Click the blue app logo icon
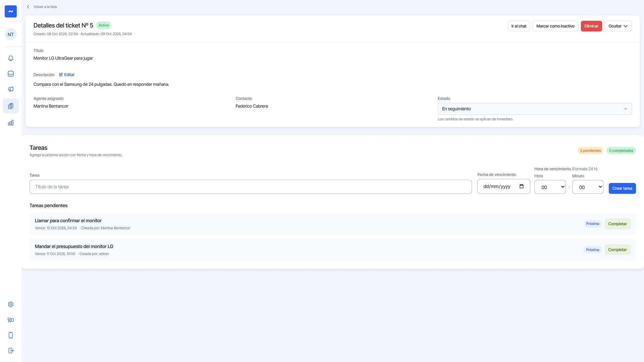 pos(11,11)
